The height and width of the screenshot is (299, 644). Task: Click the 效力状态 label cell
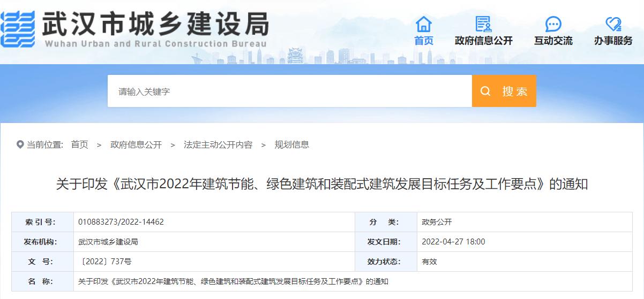pos(386,262)
